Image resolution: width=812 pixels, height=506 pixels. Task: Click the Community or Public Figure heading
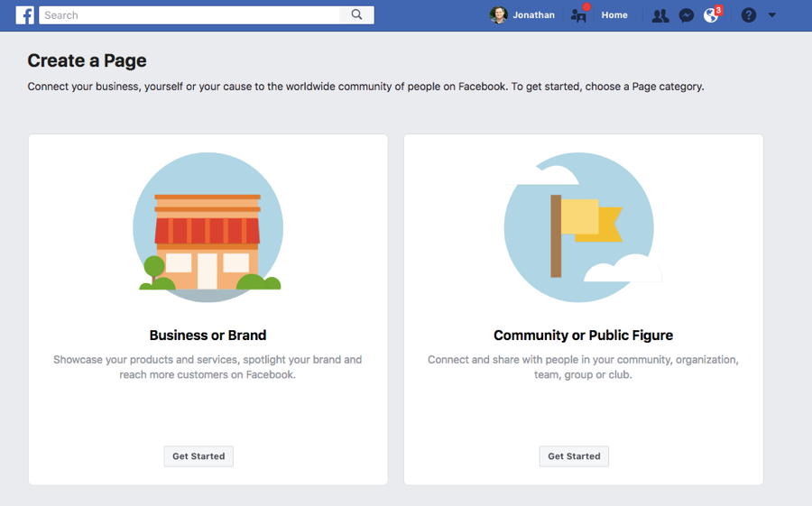[583, 336]
